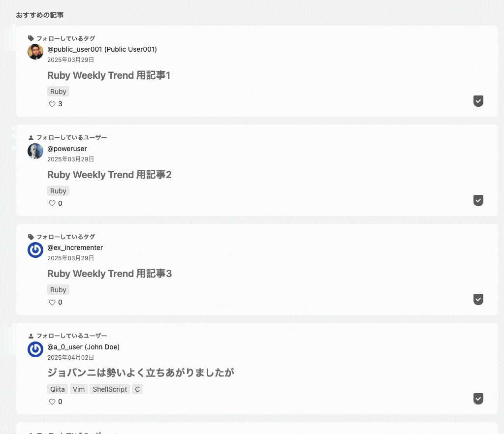Screen dimensions: 504x434
Task: Click @public_user001's avatar thumbnail
Action: coord(35,52)
